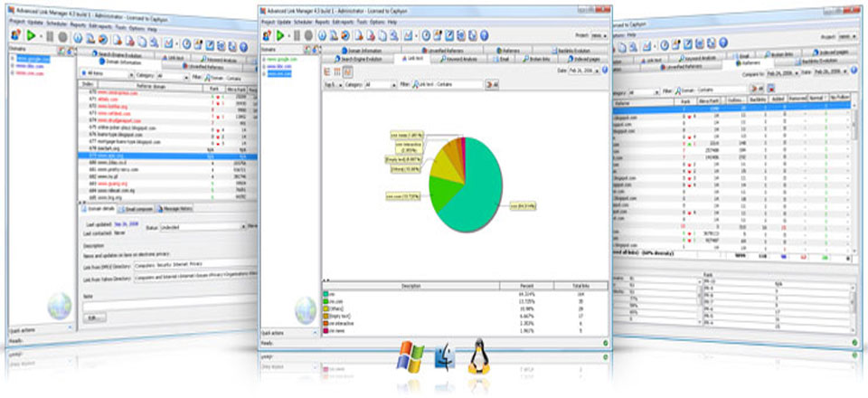Image resolution: width=868 pixels, height=398 pixels.
Task: Click the scheduler clock icon in center toolbar
Action: (x=427, y=34)
